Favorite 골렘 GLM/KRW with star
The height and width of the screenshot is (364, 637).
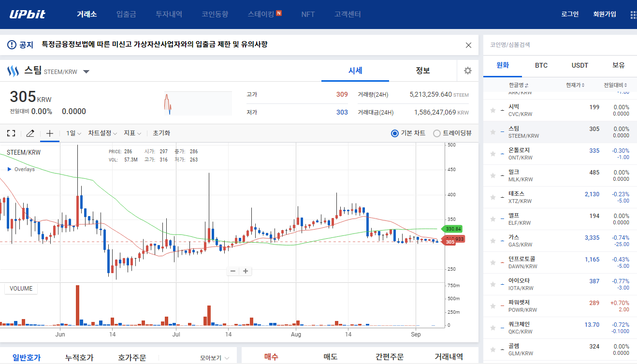(492, 349)
